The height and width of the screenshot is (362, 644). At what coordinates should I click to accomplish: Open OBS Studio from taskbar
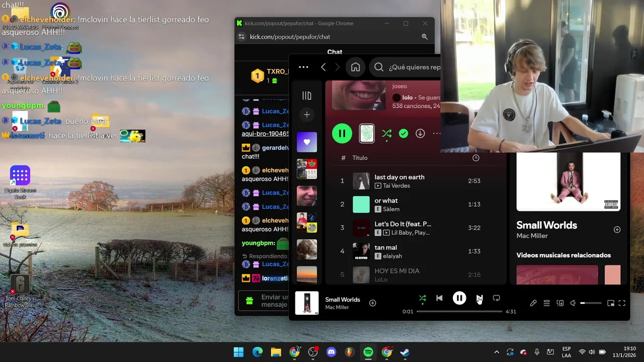pos(313,352)
